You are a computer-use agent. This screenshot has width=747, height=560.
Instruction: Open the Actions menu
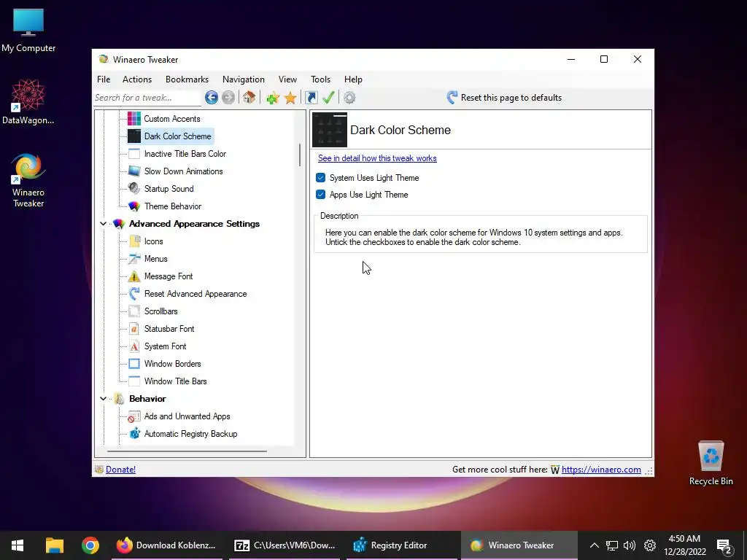point(137,79)
